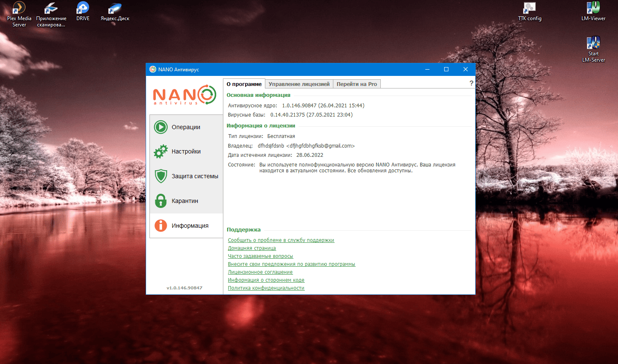Image resolution: width=618 pixels, height=364 pixels.
Task: Open the Защита системы menu label
Action: click(195, 176)
